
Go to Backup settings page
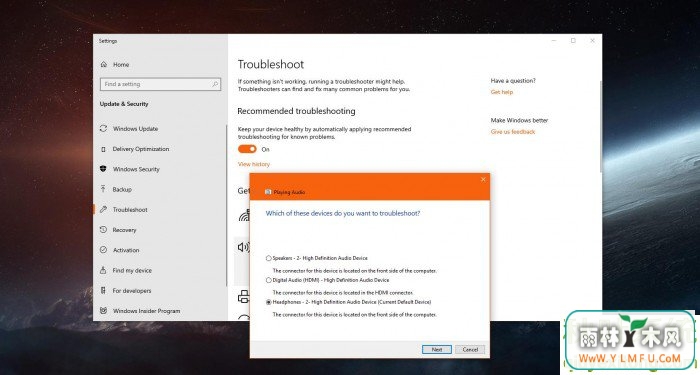coord(122,189)
